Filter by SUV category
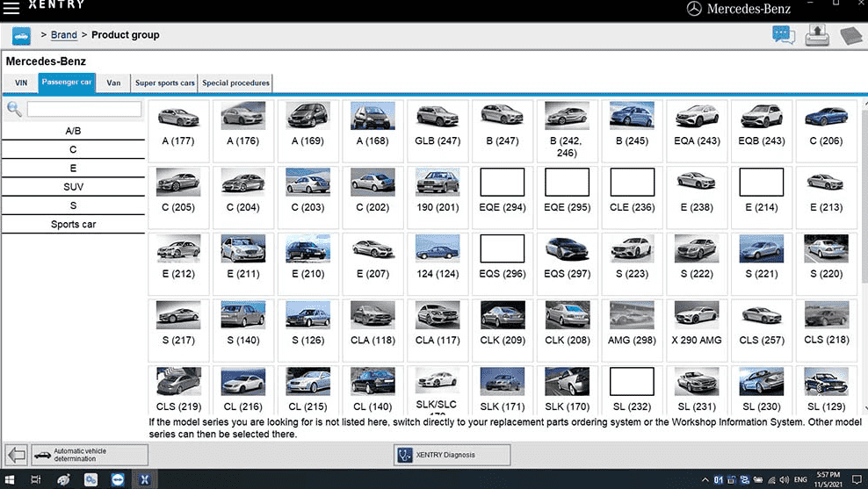Image resolution: width=868 pixels, height=489 pixels. pos(73,187)
